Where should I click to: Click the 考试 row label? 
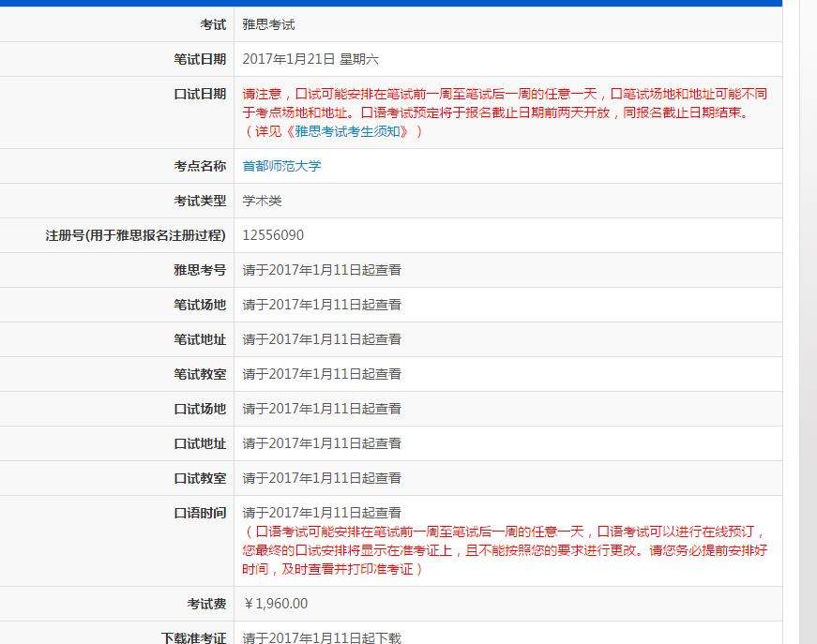213,25
